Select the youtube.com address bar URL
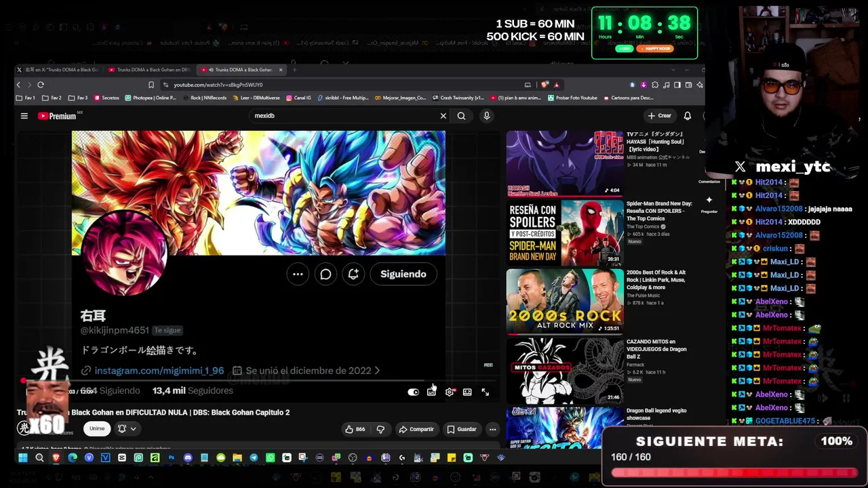The image size is (868, 488). coord(218,85)
